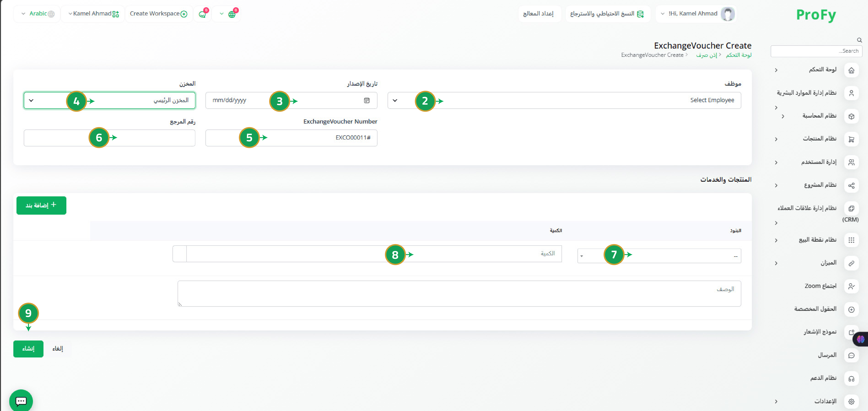Focus the reference number input field
This screenshot has height=411, width=868.
coord(110,138)
